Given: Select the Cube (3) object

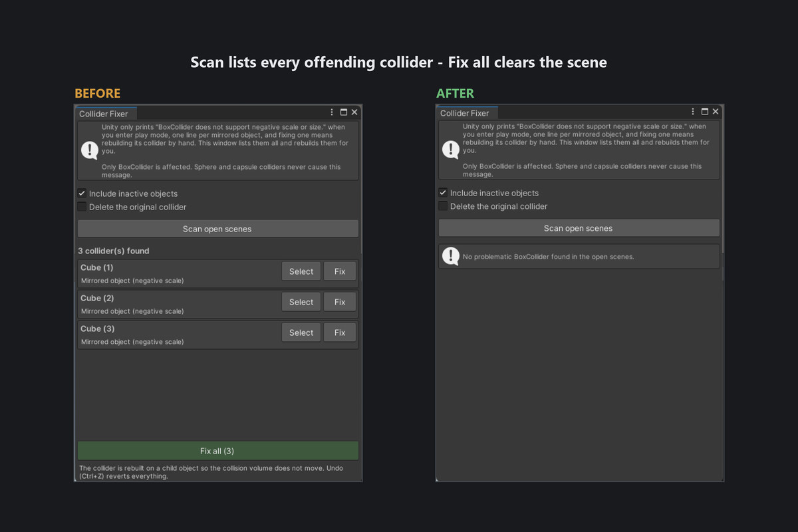Looking at the screenshot, I should pyautogui.click(x=301, y=332).
